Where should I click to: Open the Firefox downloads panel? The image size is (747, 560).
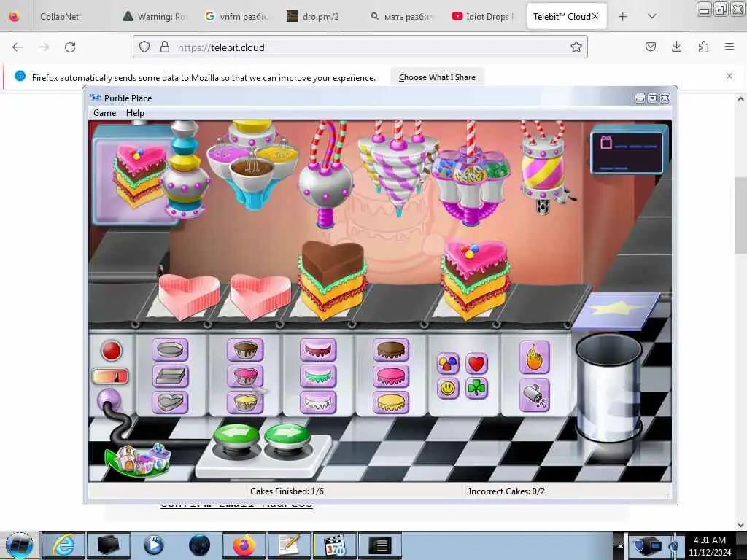click(676, 47)
